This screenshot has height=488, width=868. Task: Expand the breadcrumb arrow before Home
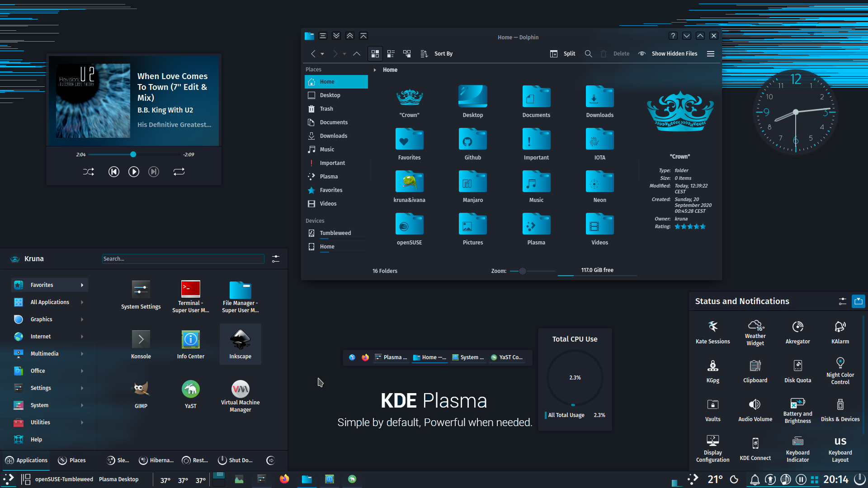click(375, 70)
